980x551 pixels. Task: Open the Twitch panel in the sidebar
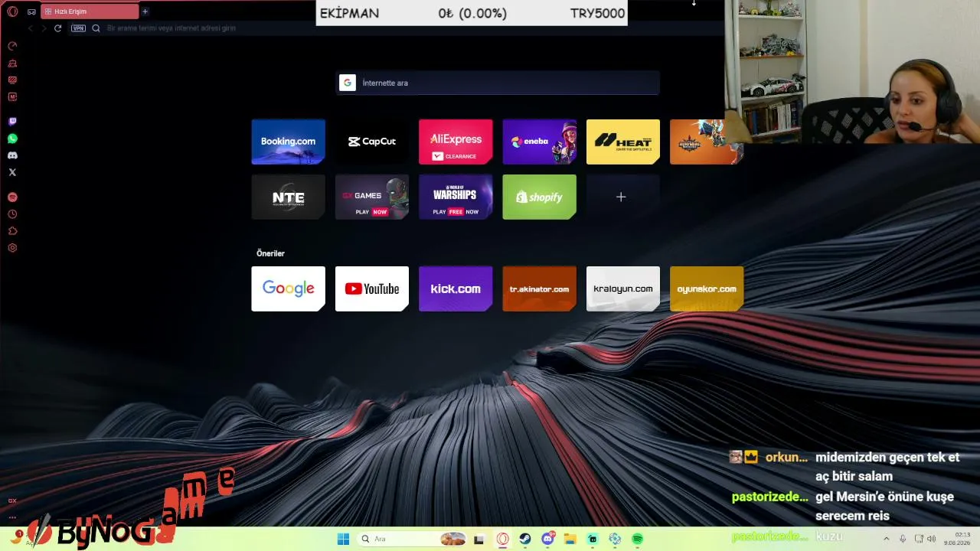12,121
